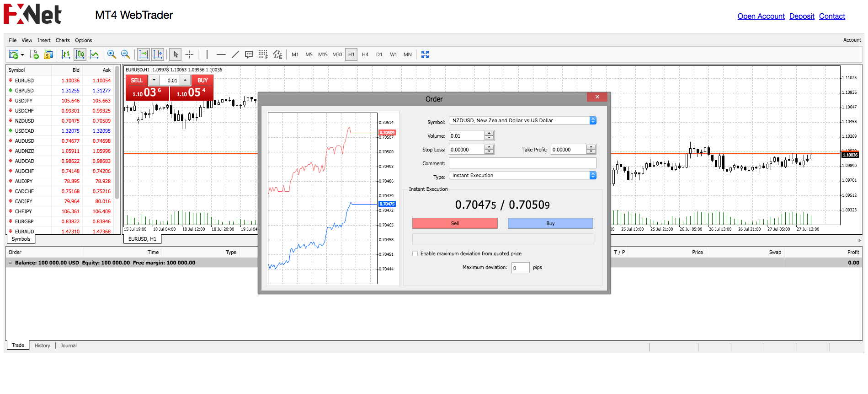Viewport: 868px width, 394px height.
Task: Switch to the History tab
Action: click(x=43, y=345)
